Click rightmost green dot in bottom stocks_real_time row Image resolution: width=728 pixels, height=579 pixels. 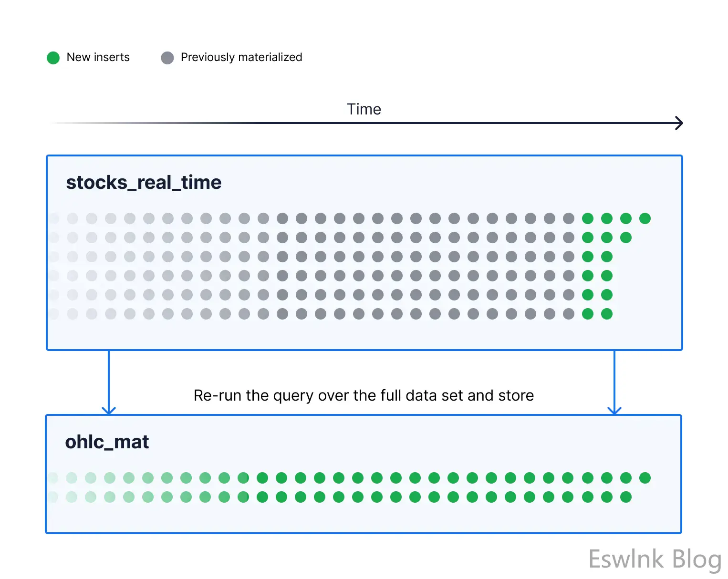pyautogui.click(x=607, y=314)
